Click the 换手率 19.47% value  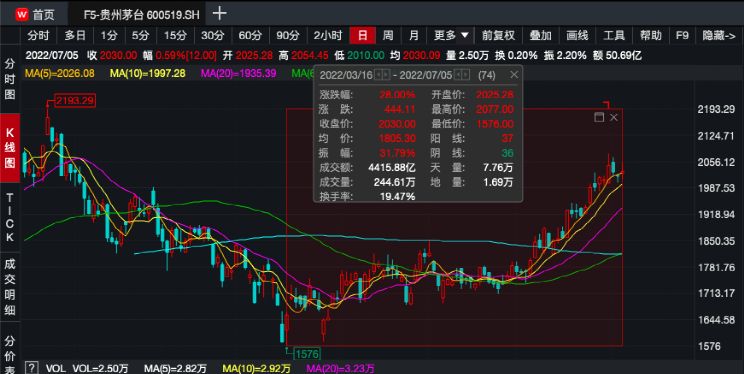[397, 196]
